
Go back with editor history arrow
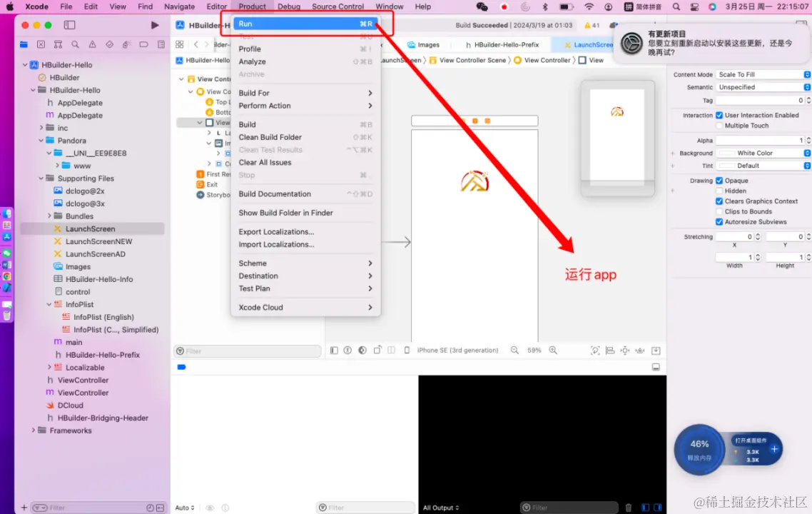click(196, 44)
